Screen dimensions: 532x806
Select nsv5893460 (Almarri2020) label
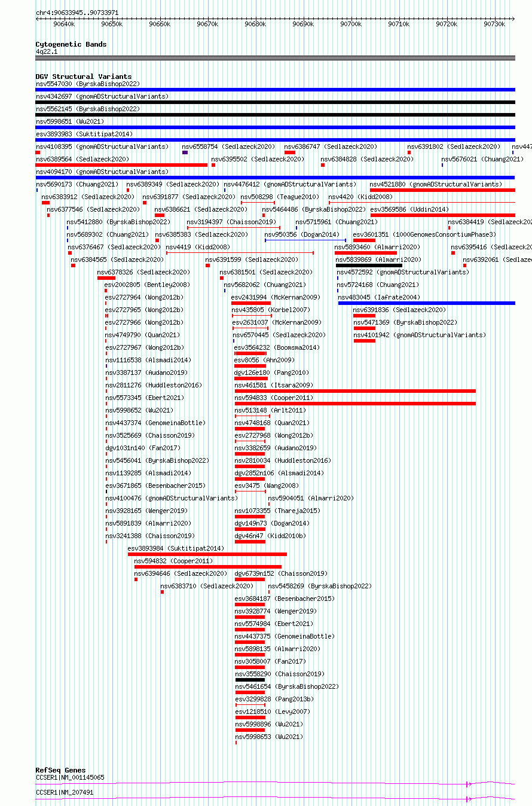[x=378, y=247]
